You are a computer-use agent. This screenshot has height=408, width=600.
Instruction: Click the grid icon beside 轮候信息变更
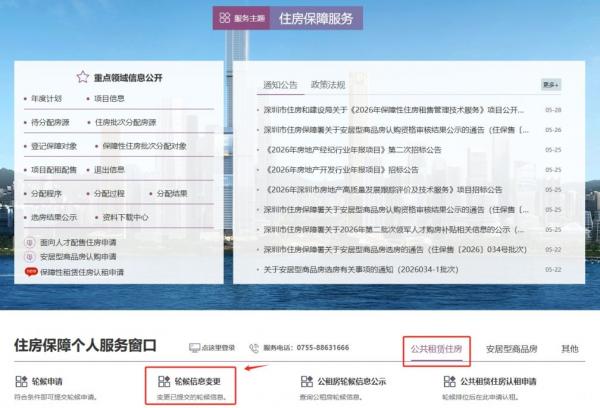pyautogui.click(x=164, y=381)
